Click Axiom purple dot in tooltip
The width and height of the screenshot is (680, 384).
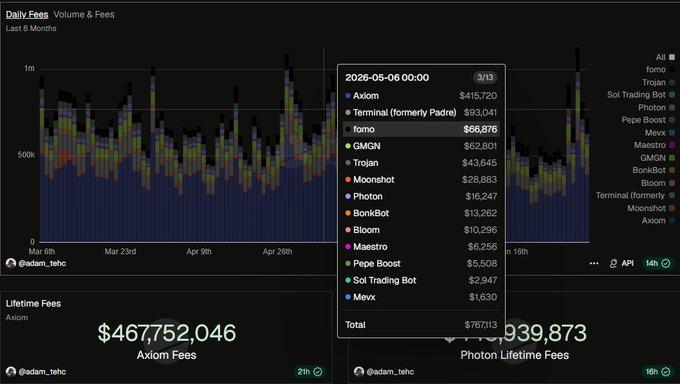348,95
